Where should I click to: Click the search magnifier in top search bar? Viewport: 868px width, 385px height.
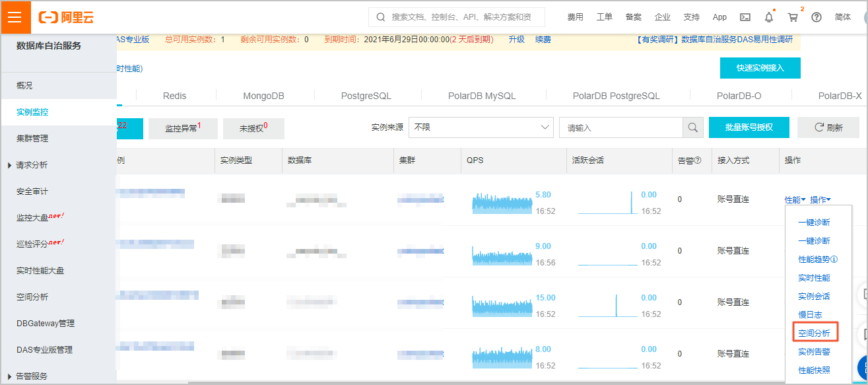coord(381,17)
